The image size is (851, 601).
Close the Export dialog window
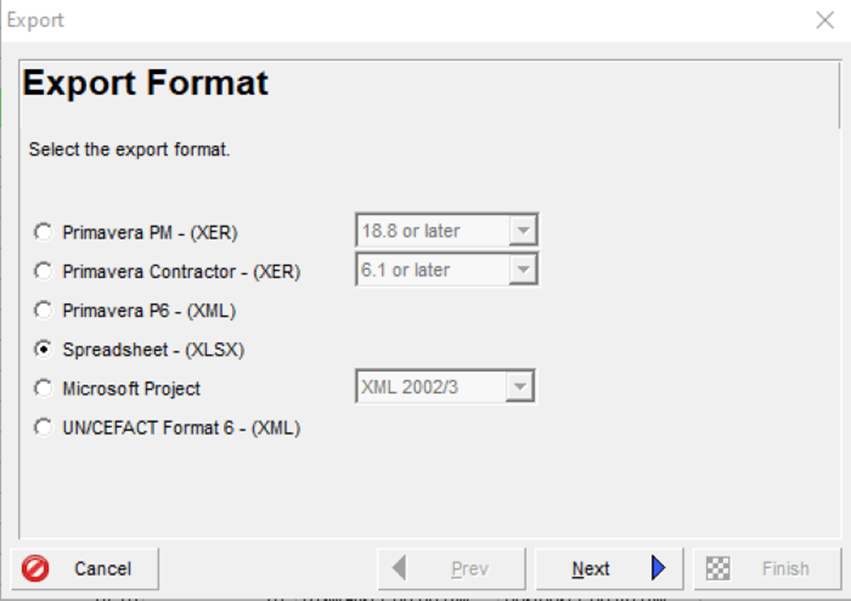825,20
